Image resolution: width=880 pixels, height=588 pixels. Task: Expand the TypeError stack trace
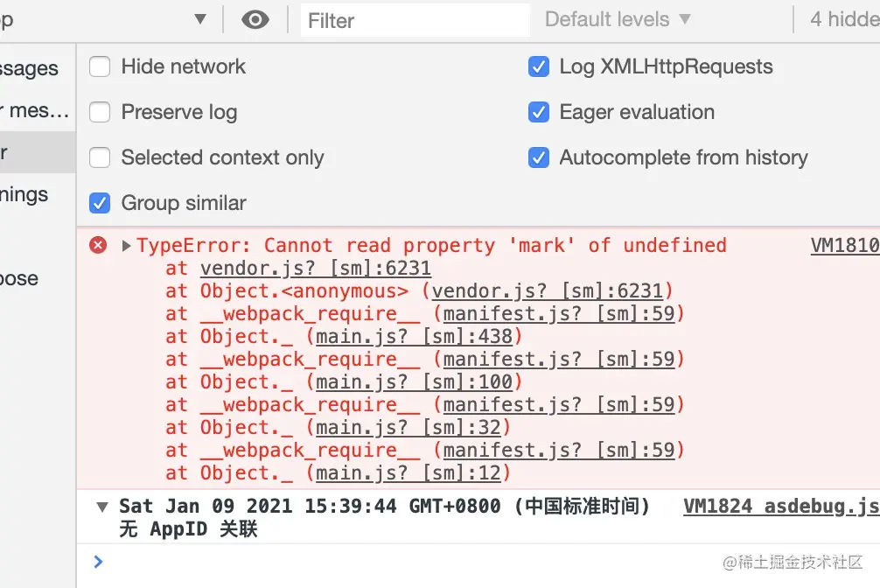pos(127,246)
